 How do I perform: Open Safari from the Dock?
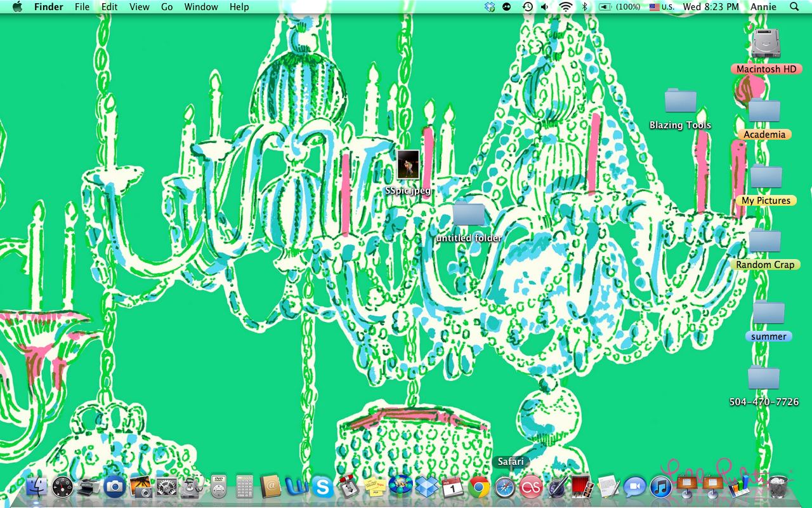pos(505,488)
